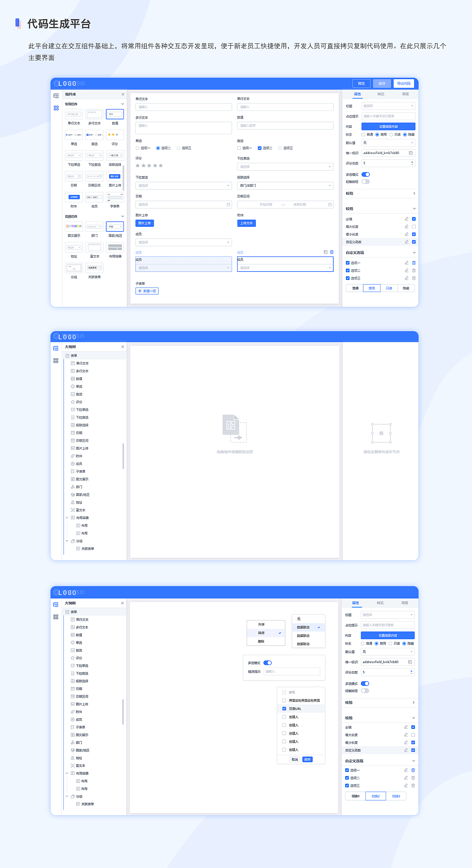
Task: Expand collapsed 校验 row arrow in top window
Action: click(414, 193)
